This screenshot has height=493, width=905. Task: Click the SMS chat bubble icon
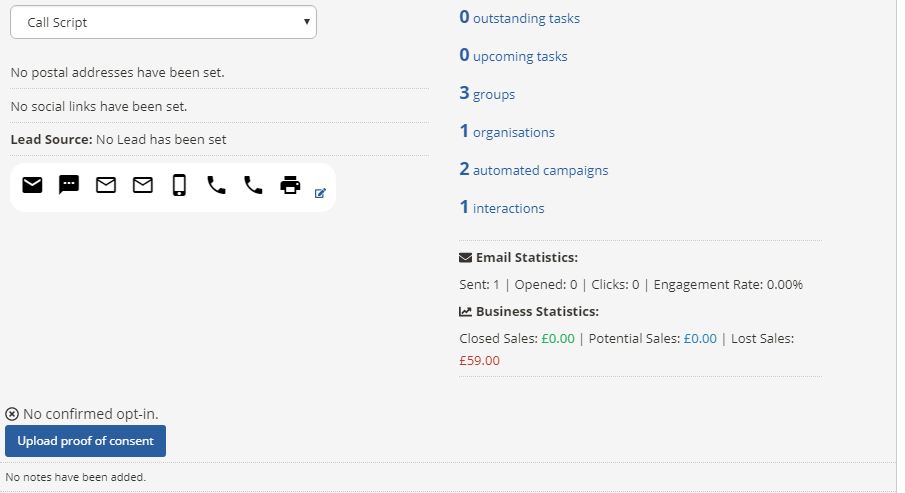(69, 185)
